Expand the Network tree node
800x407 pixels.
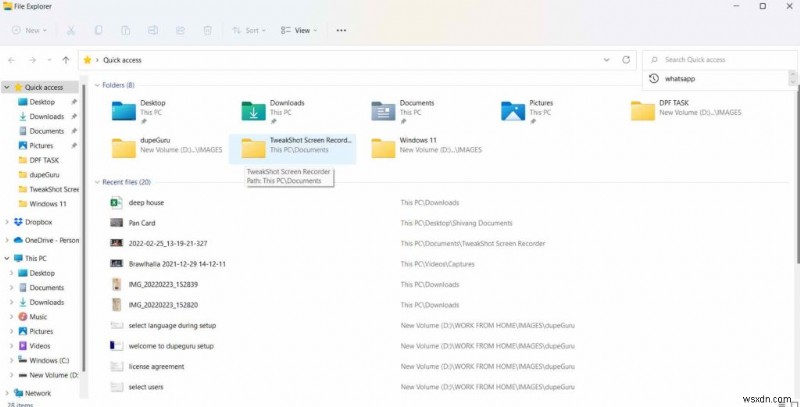point(7,393)
